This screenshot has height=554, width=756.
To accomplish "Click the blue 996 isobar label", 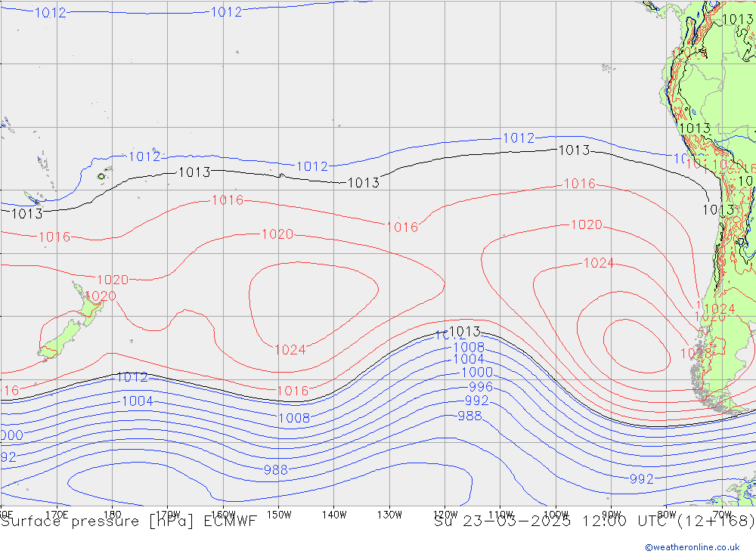I will 479,386.
